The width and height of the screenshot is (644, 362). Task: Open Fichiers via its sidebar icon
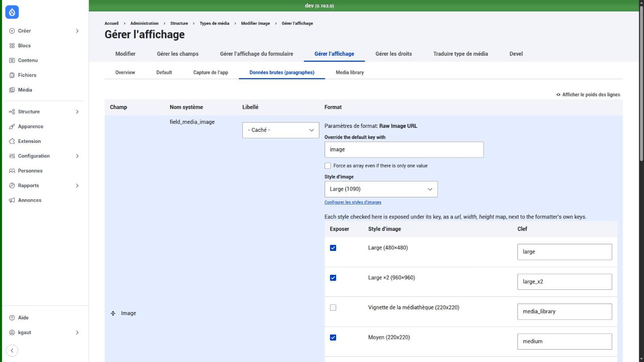coord(12,75)
